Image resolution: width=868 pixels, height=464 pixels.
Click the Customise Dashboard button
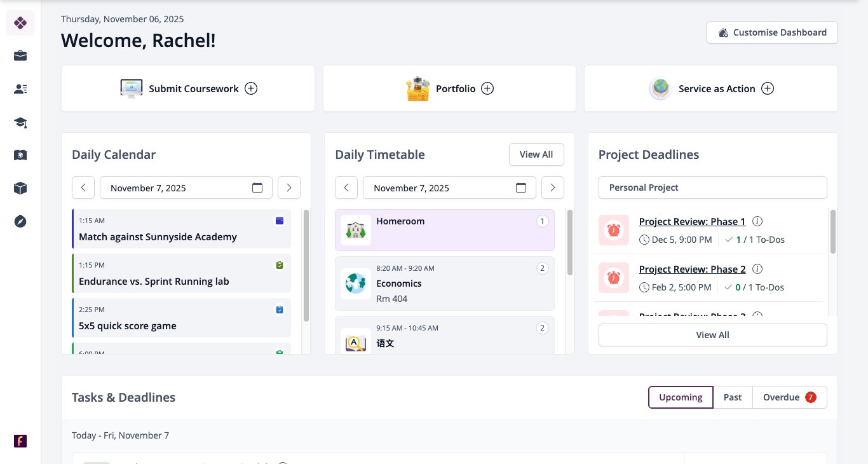[x=772, y=32]
